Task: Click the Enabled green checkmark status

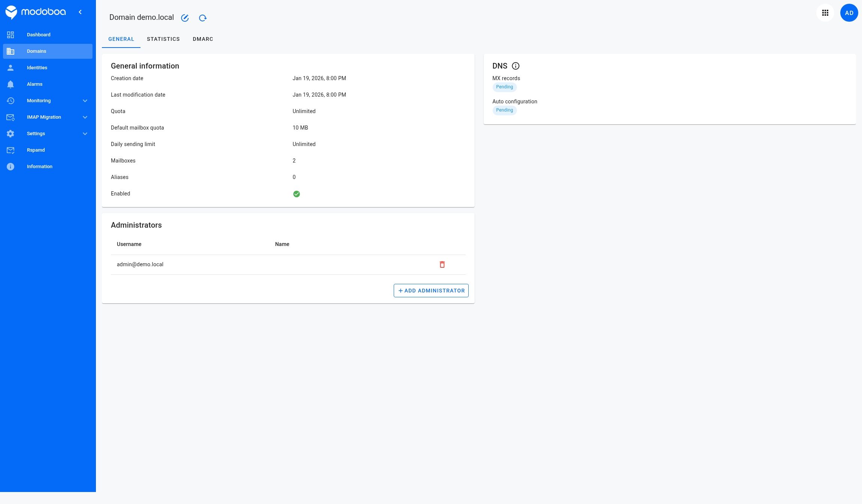Action: 296,194
